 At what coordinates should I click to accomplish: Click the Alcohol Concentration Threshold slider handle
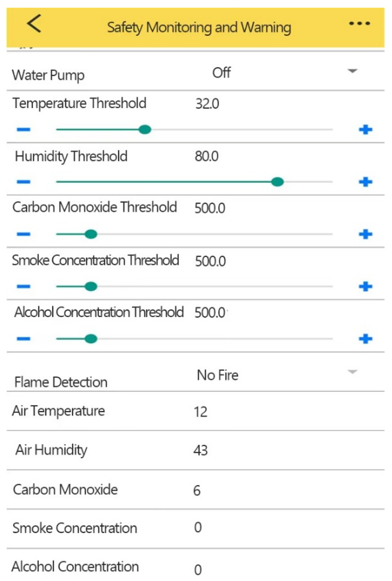click(x=91, y=339)
